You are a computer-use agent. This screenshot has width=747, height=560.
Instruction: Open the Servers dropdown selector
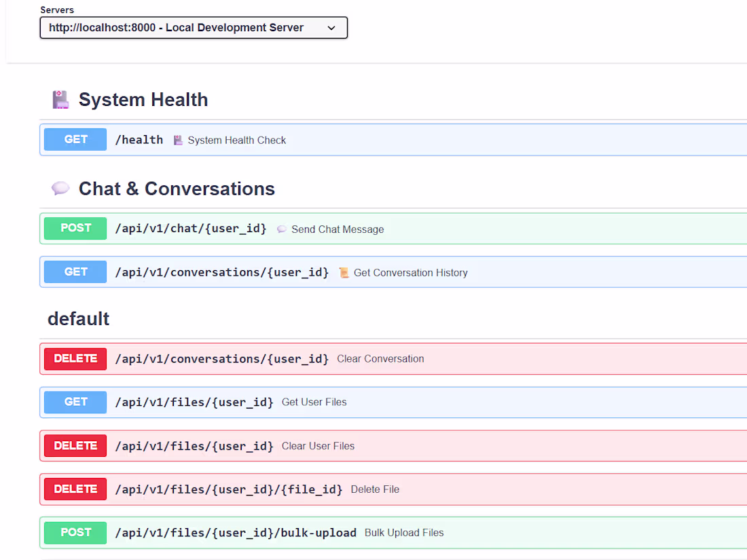(194, 27)
